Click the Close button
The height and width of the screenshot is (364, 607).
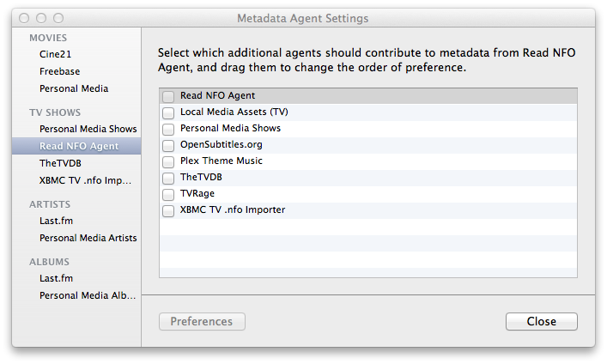tap(541, 322)
